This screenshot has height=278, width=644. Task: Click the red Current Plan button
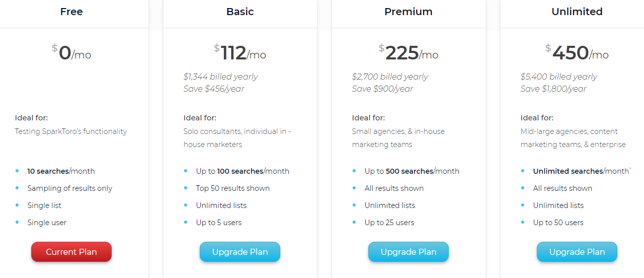pyautogui.click(x=71, y=252)
